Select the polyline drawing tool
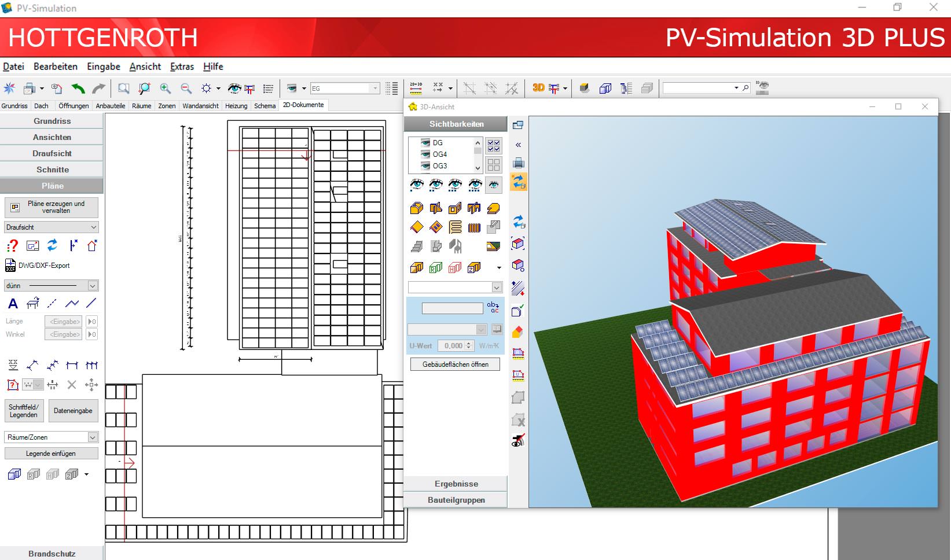 [72, 303]
